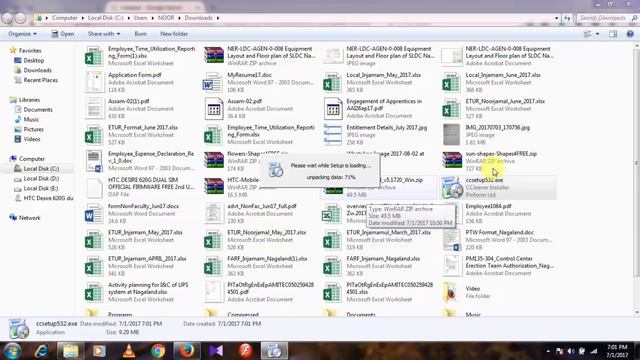Viewport: 640px width, 360px height.
Task: Click the vertical scrollbar of file list
Action: tap(636, 161)
